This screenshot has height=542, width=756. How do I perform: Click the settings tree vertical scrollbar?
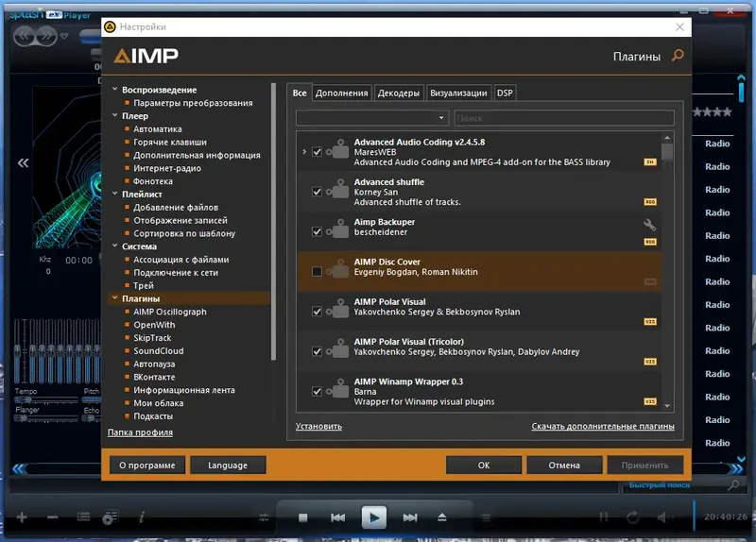coord(273,222)
